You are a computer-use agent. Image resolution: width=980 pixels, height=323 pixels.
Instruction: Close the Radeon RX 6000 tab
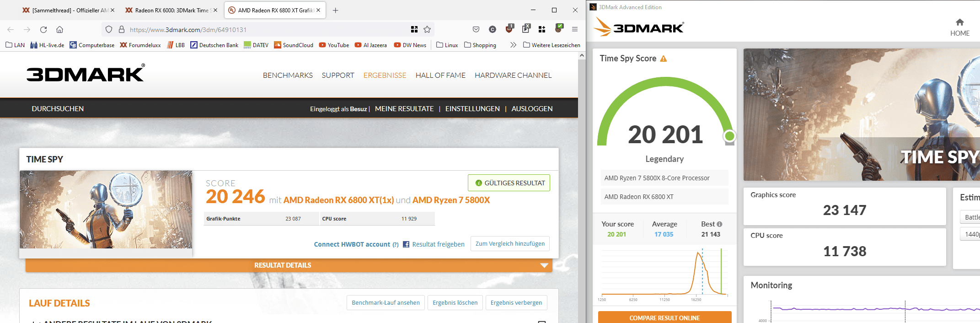[215, 10]
